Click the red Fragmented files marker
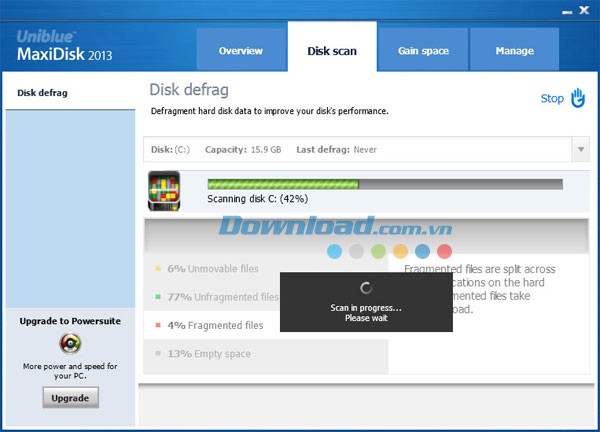The height and width of the screenshot is (432, 600). coord(158,325)
